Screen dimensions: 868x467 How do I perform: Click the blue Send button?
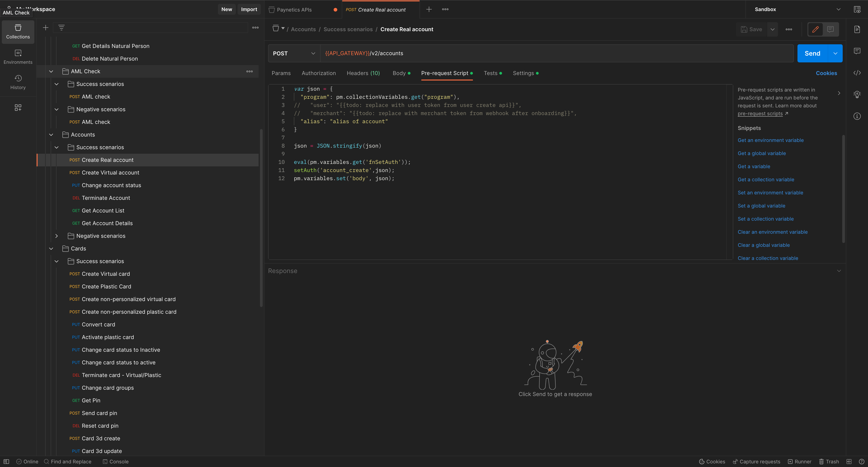pos(812,53)
